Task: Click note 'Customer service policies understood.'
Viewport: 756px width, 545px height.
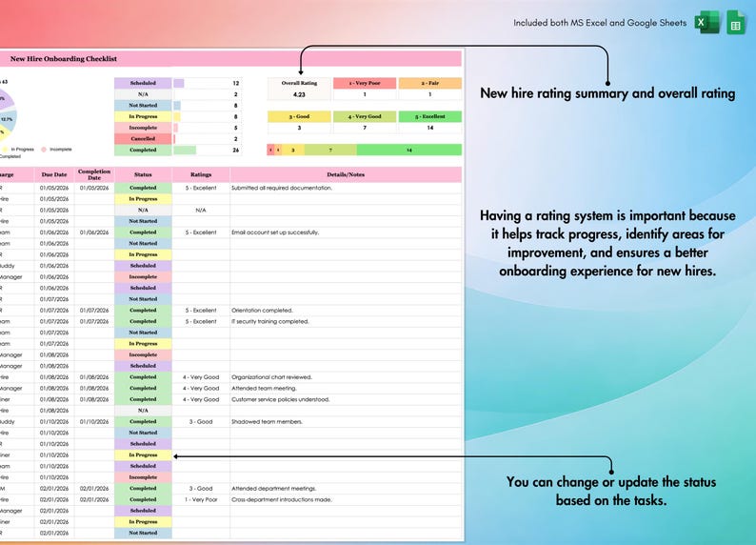Action: [280, 399]
